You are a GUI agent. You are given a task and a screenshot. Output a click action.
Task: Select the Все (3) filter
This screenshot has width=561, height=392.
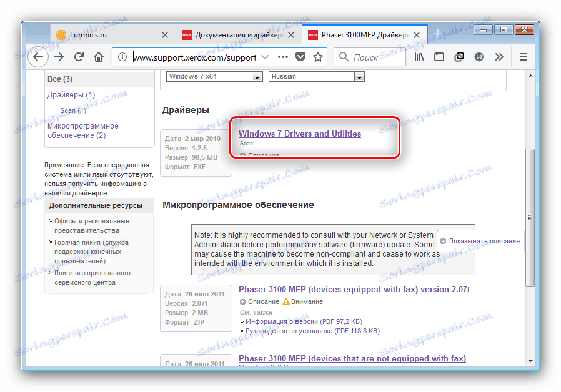point(60,79)
